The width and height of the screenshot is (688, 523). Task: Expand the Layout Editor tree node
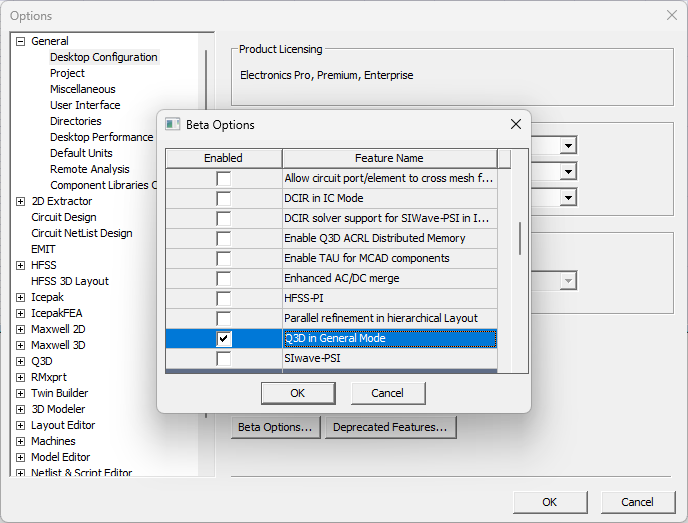[x=20, y=426]
